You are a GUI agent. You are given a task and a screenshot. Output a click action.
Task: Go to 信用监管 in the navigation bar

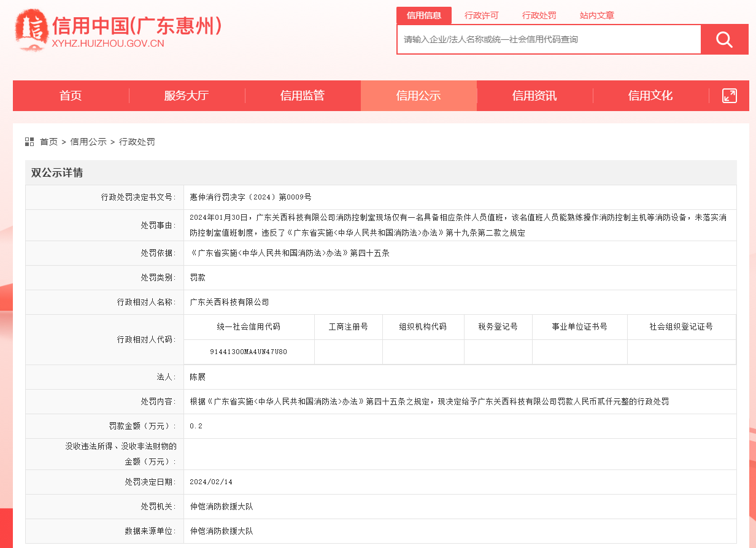[x=303, y=96]
